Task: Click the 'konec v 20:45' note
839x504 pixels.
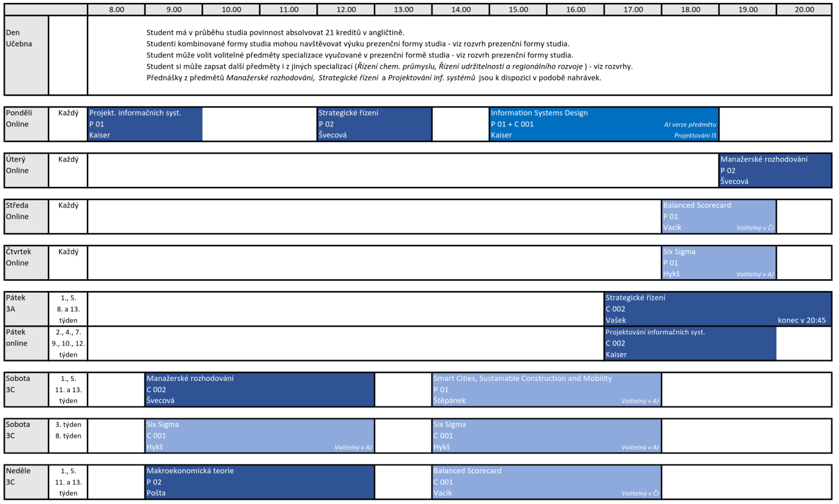Action: 802,321
